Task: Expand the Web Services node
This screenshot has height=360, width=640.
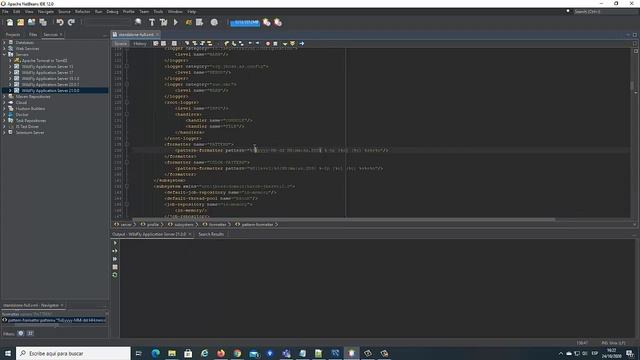Action: pos(4,49)
